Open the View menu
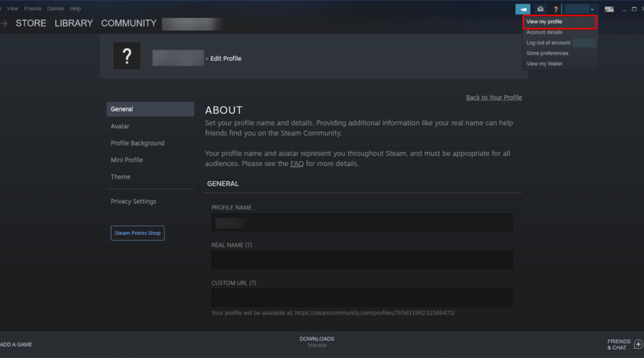Screen dimensions: 644x358 [x=12, y=8]
